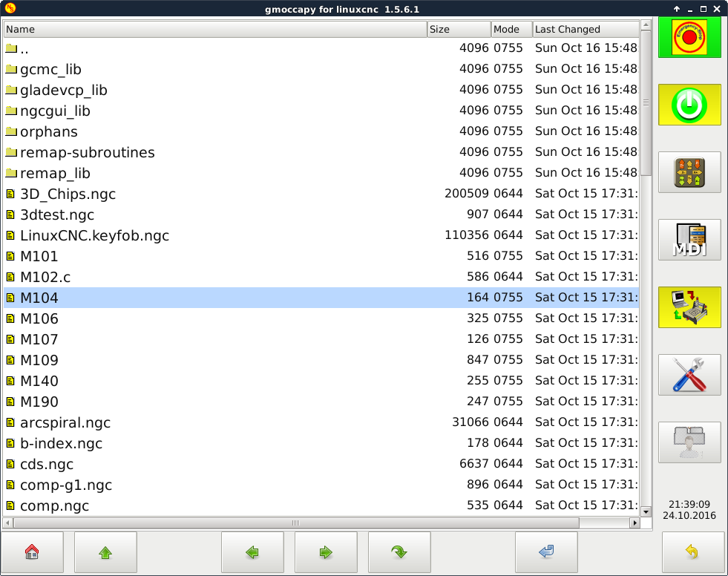This screenshot has width=728, height=576.
Task: Switch to manual jog mode
Action: coord(689,172)
